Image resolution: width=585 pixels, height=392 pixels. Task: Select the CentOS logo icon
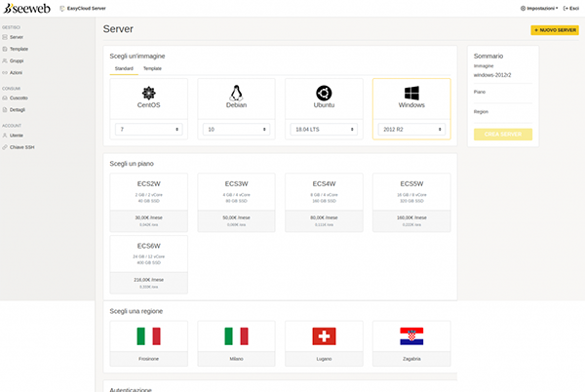[149, 94]
